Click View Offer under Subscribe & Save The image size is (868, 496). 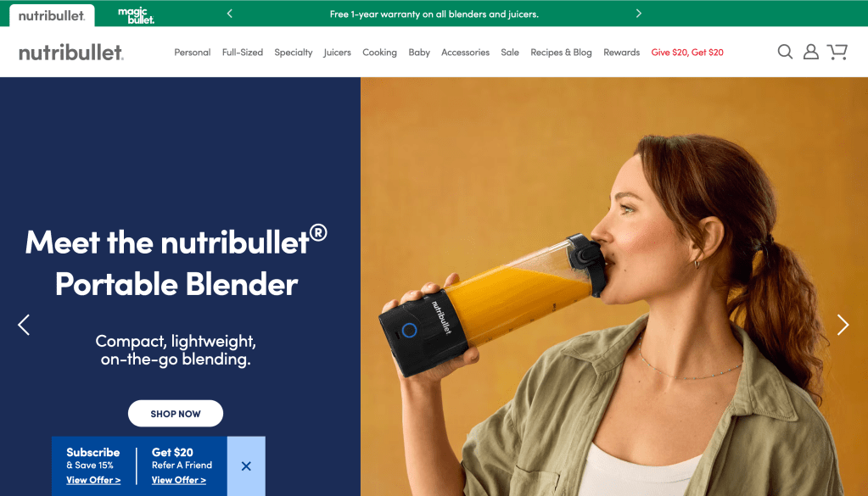[x=93, y=480]
